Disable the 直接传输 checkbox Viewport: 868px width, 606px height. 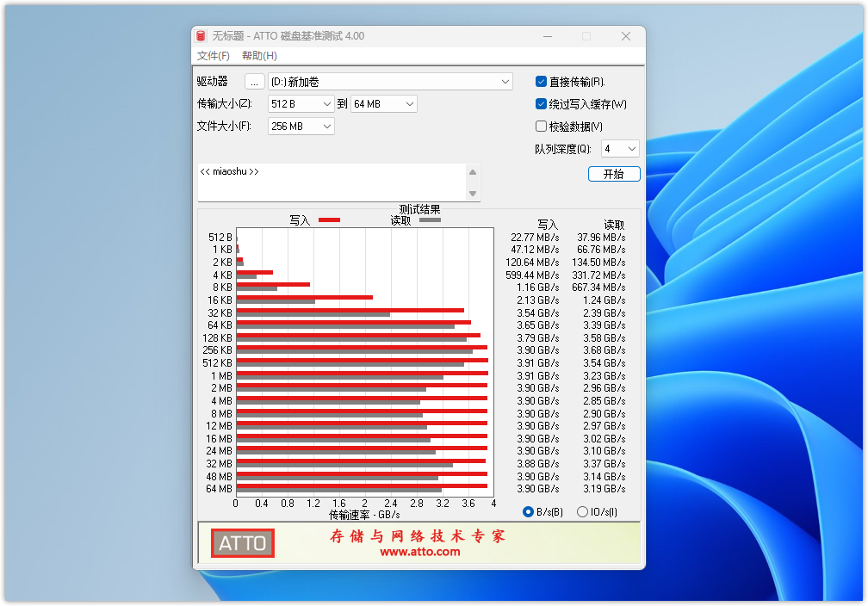click(542, 82)
